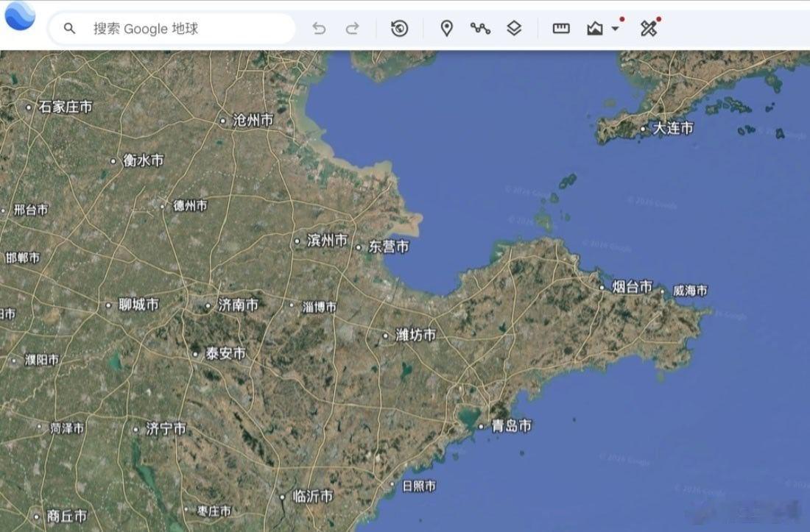Click the 潍坊市 city label

coord(415,336)
